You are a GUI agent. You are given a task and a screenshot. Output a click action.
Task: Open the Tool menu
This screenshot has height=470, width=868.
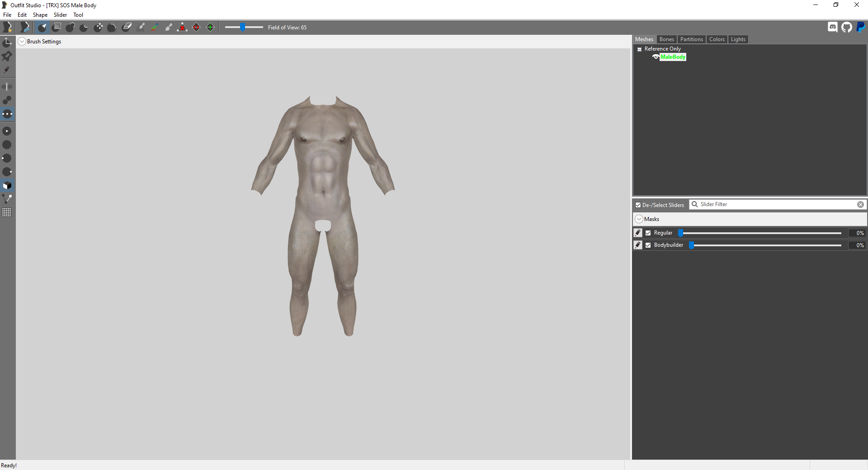[x=78, y=15]
